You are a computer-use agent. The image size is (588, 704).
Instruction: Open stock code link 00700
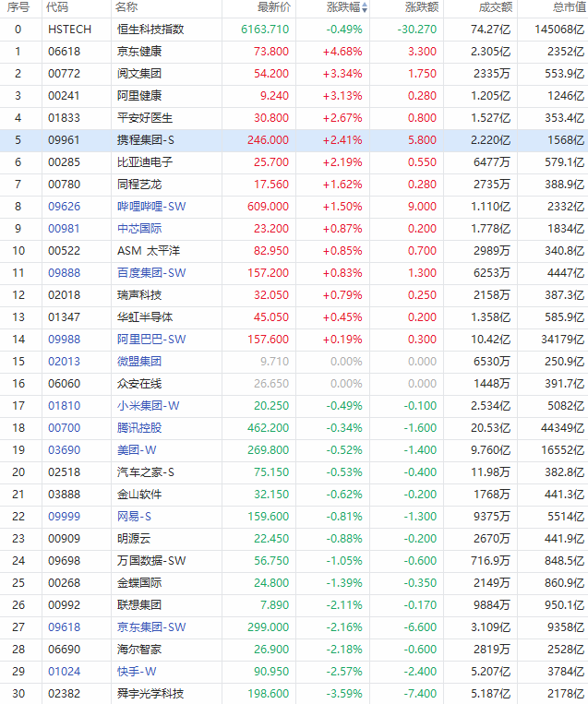pyautogui.click(x=65, y=428)
